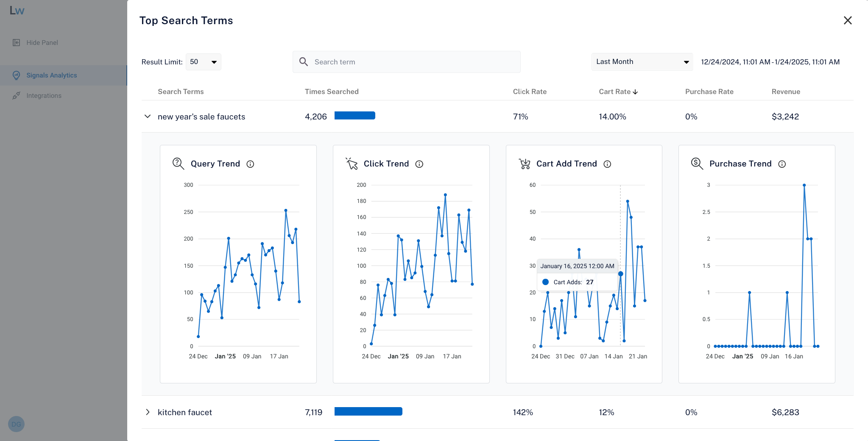Show Purchase Trend info tooltip icon
Image resolution: width=868 pixels, height=441 pixels.
coord(782,164)
